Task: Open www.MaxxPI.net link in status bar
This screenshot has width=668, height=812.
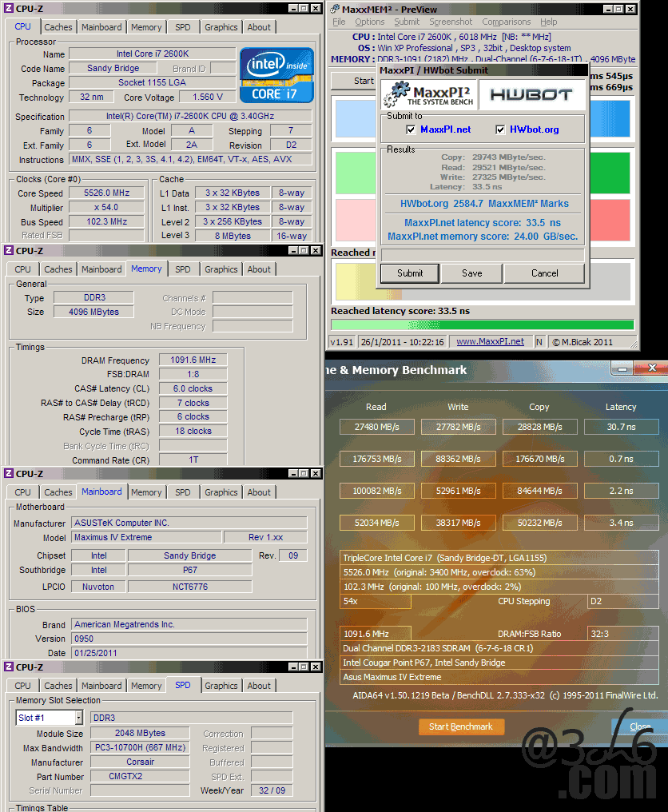Action: coord(491,342)
